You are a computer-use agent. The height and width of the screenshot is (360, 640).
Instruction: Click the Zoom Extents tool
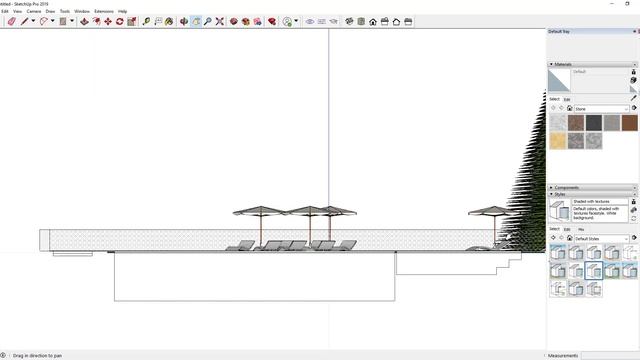point(220,22)
